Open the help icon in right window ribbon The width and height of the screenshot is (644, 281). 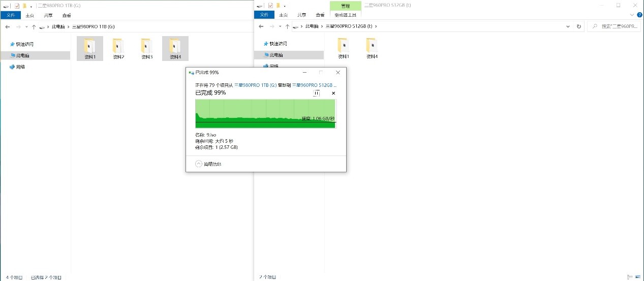point(640,15)
